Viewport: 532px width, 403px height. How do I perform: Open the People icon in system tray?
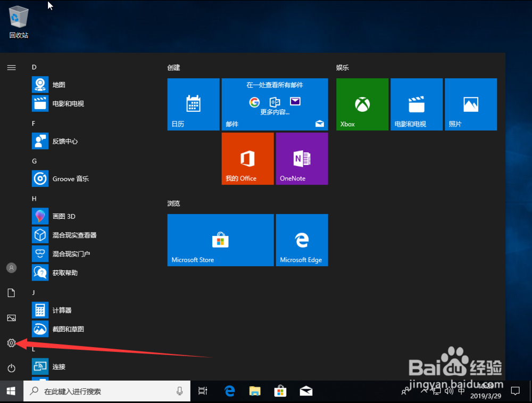click(x=405, y=391)
